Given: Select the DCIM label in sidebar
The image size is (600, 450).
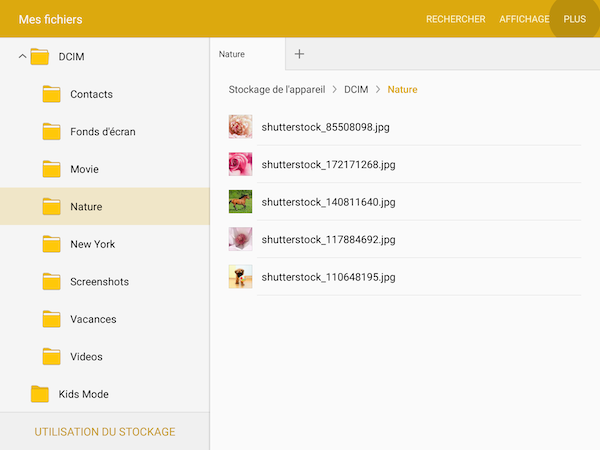Looking at the screenshot, I should (x=71, y=57).
